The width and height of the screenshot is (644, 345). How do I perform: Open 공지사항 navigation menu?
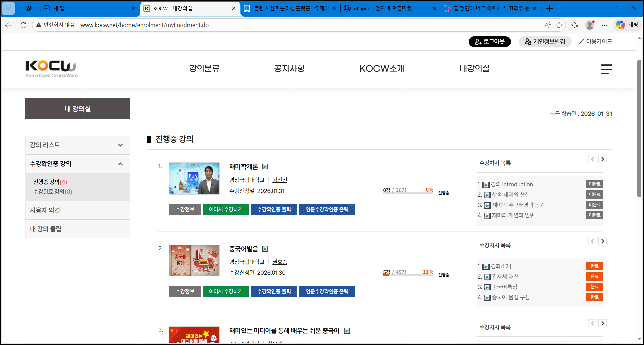289,69
